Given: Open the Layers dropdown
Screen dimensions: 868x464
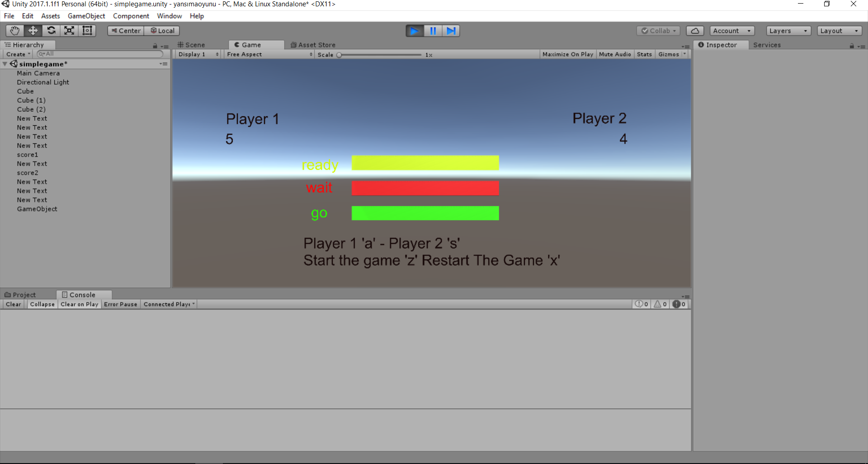Looking at the screenshot, I should (788, 31).
